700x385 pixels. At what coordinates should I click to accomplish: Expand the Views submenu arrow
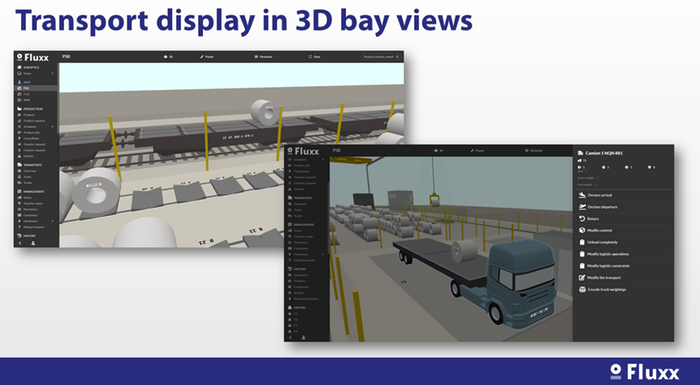pos(53,73)
